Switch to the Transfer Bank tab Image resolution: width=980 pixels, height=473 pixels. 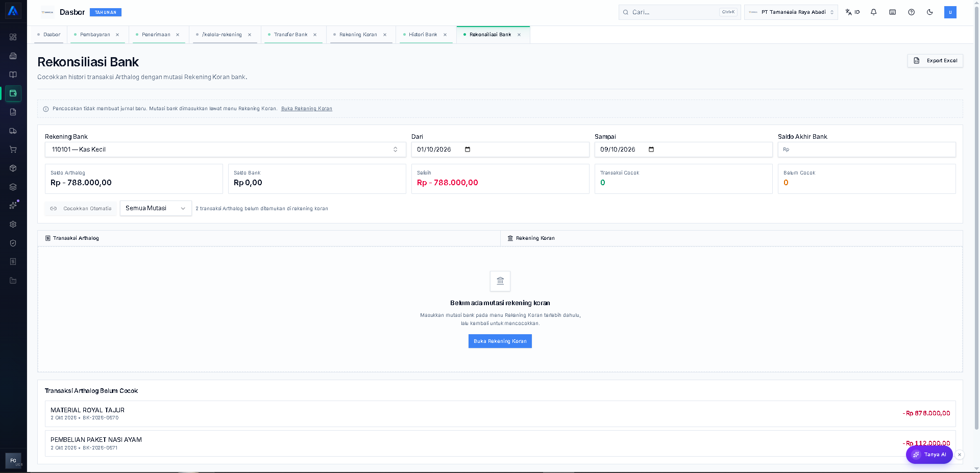[290, 35]
